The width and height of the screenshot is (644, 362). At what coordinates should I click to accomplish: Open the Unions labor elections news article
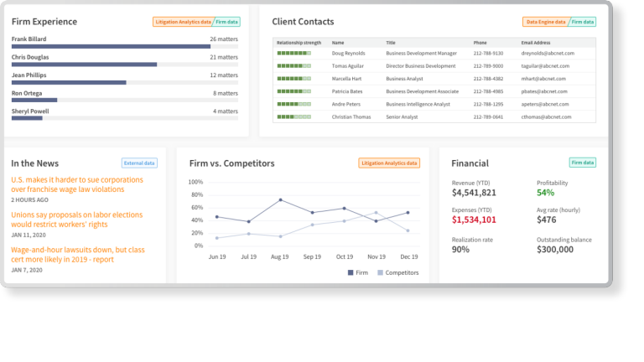[76, 220]
